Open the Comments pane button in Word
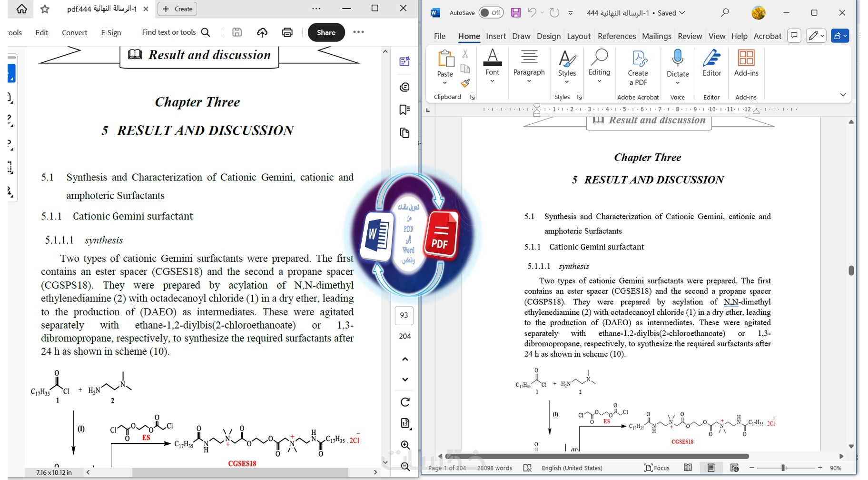This screenshot has width=868, height=480. click(794, 36)
